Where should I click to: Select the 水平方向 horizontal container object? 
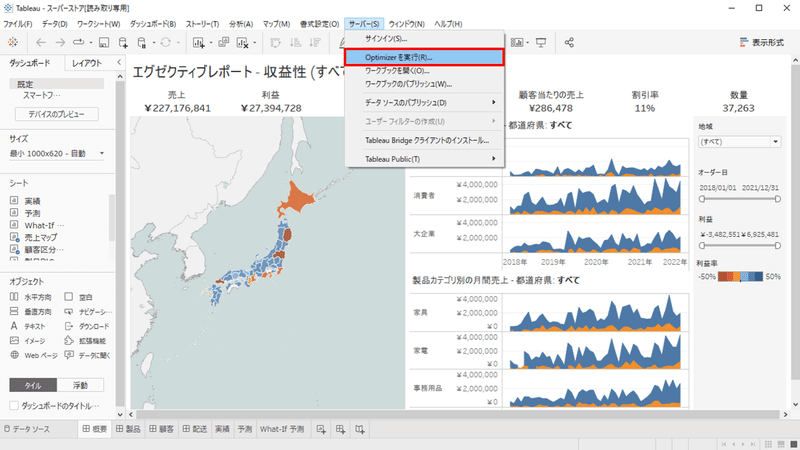pos(31,297)
